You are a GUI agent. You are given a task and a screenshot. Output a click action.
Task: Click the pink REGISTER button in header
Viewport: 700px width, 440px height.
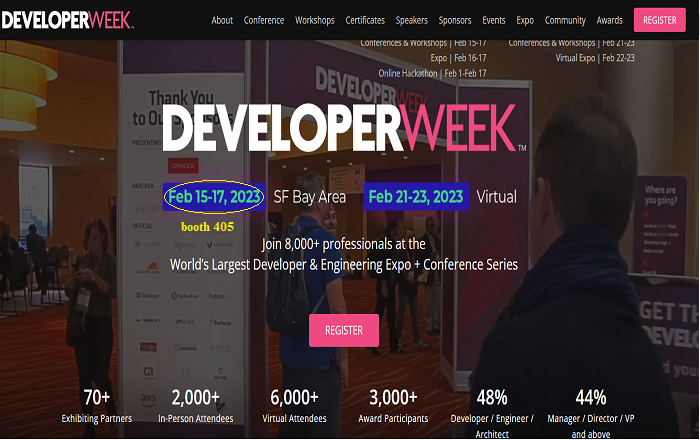659,20
